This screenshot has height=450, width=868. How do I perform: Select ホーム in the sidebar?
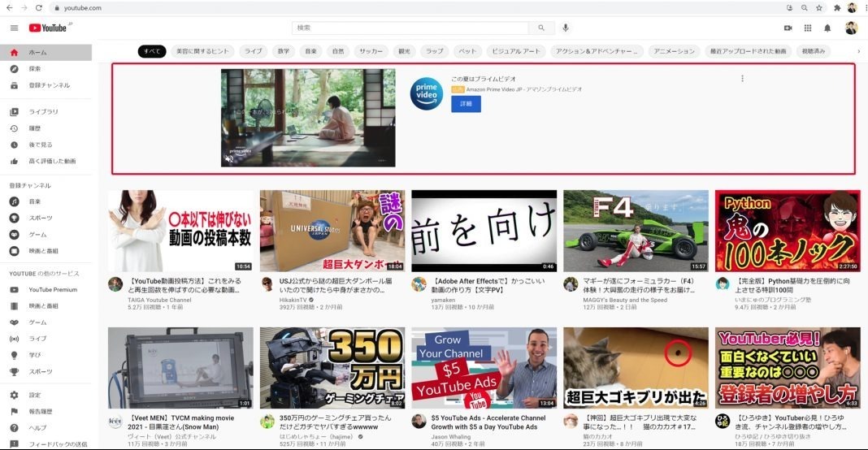coord(46,53)
